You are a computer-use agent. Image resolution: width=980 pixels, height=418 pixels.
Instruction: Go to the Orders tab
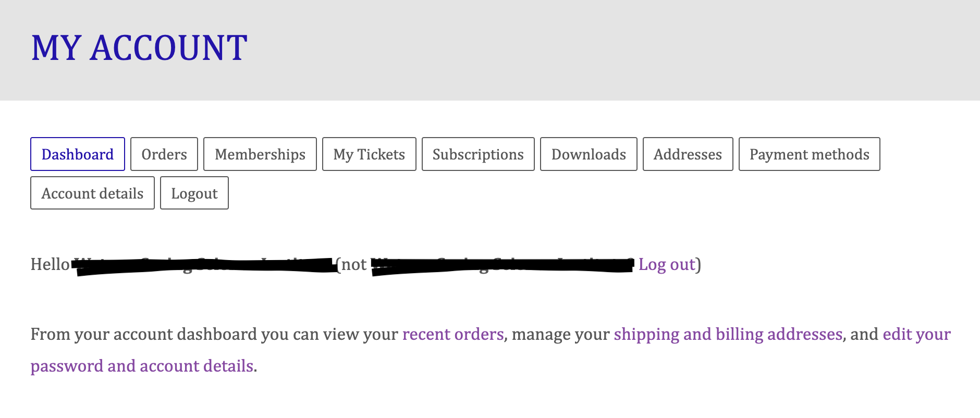pyautogui.click(x=164, y=154)
